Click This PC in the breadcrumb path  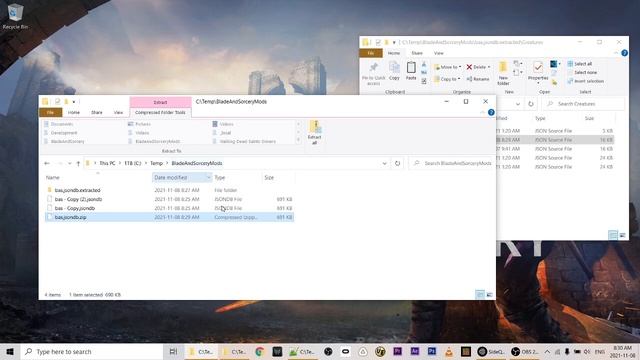pos(107,163)
